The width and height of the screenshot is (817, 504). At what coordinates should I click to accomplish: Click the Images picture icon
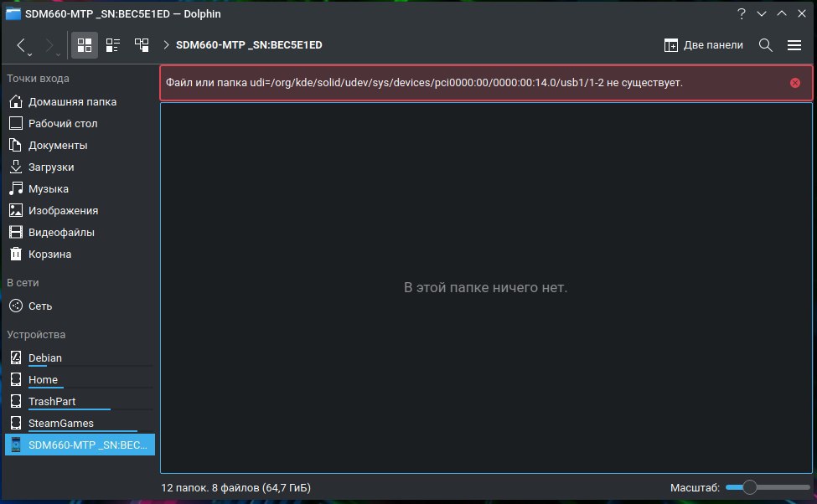pyautogui.click(x=16, y=210)
